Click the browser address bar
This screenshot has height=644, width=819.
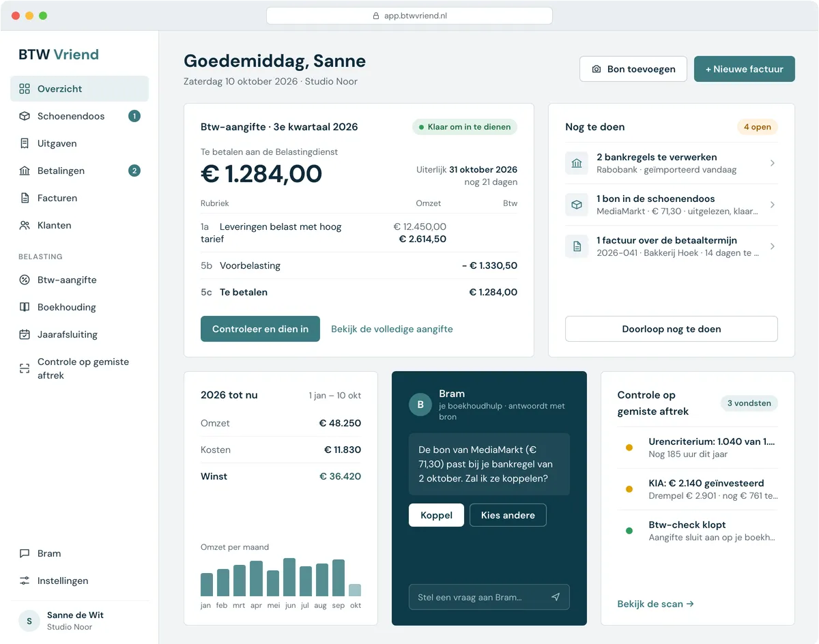(x=409, y=16)
